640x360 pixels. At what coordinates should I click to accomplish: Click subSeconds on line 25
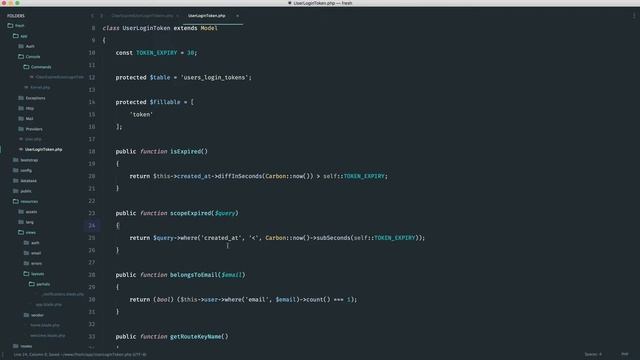(332, 238)
